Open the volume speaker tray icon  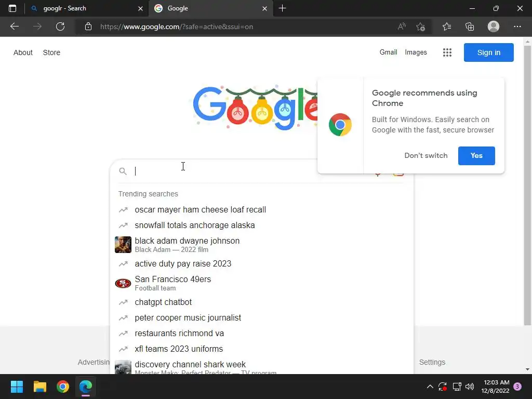(x=470, y=387)
